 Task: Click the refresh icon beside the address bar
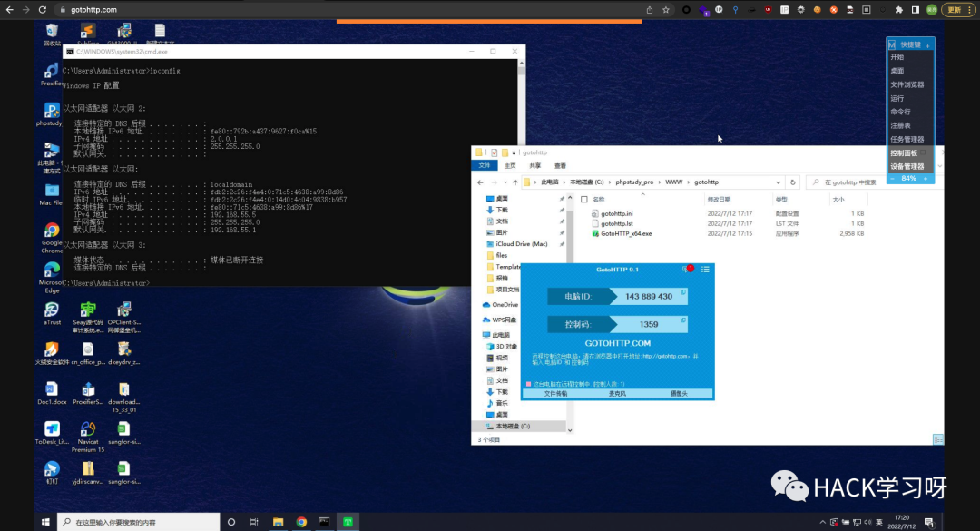click(792, 182)
